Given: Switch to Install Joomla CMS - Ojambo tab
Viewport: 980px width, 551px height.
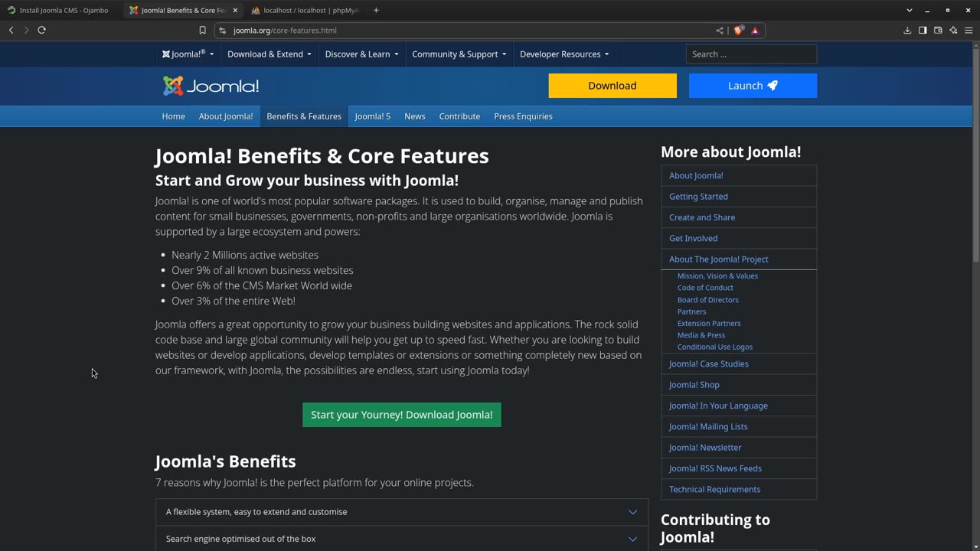Looking at the screenshot, I should point(61,10).
